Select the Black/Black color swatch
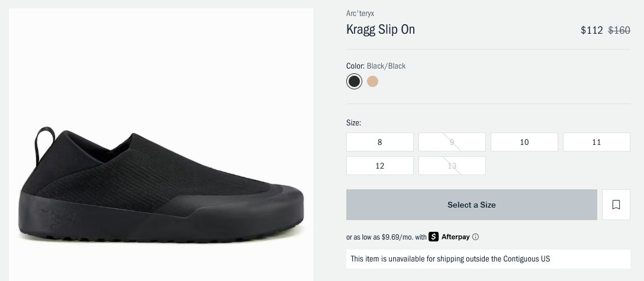The height and width of the screenshot is (281, 644). click(x=354, y=81)
